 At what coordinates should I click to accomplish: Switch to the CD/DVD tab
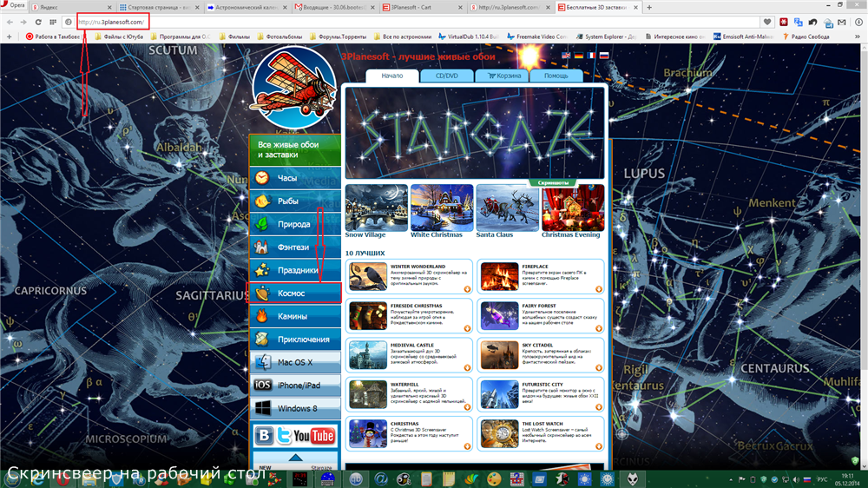click(x=447, y=76)
